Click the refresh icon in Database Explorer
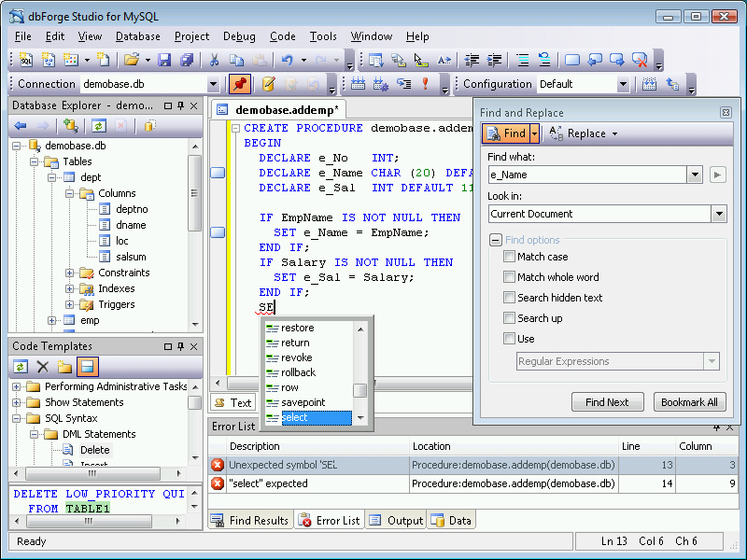This screenshot has height=560, width=747. tap(99, 126)
